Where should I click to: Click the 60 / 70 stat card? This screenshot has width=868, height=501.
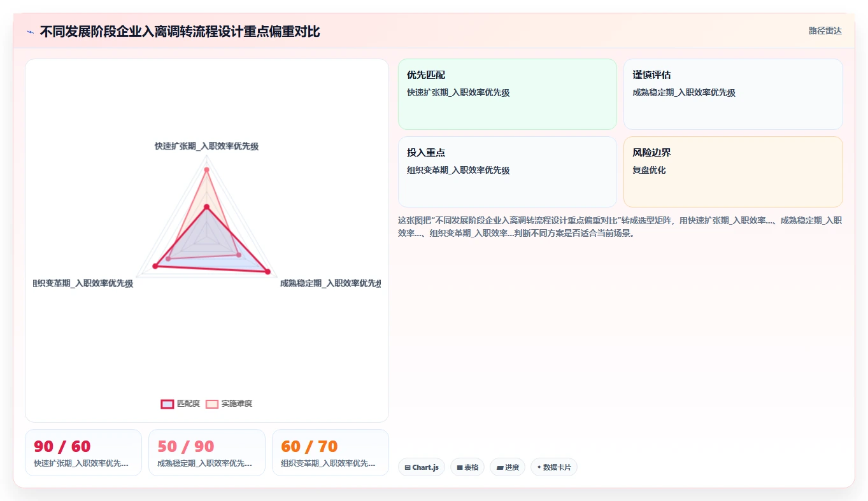point(331,453)
